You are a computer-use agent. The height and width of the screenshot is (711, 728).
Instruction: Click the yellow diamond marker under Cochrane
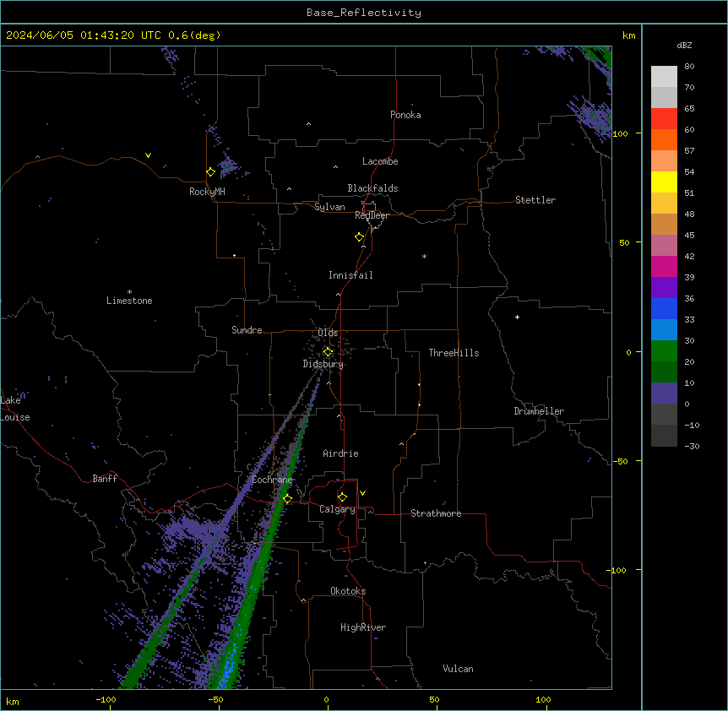tap(287, 499)
